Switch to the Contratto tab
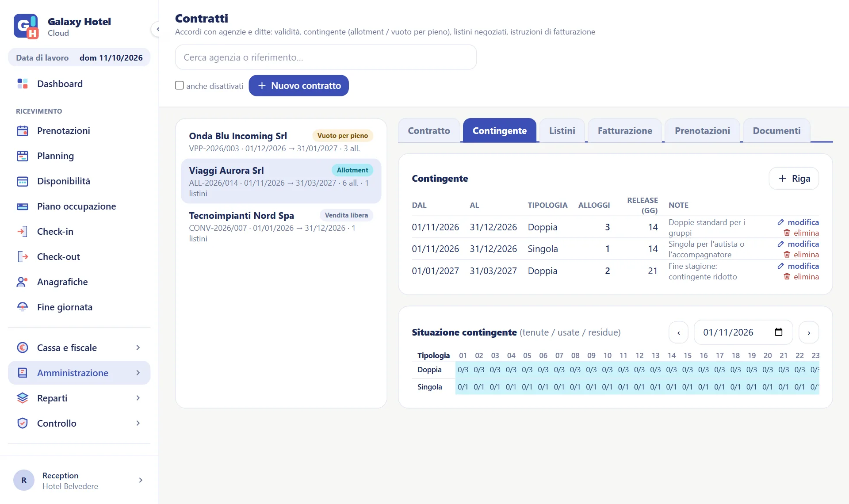 pos(429,130)
